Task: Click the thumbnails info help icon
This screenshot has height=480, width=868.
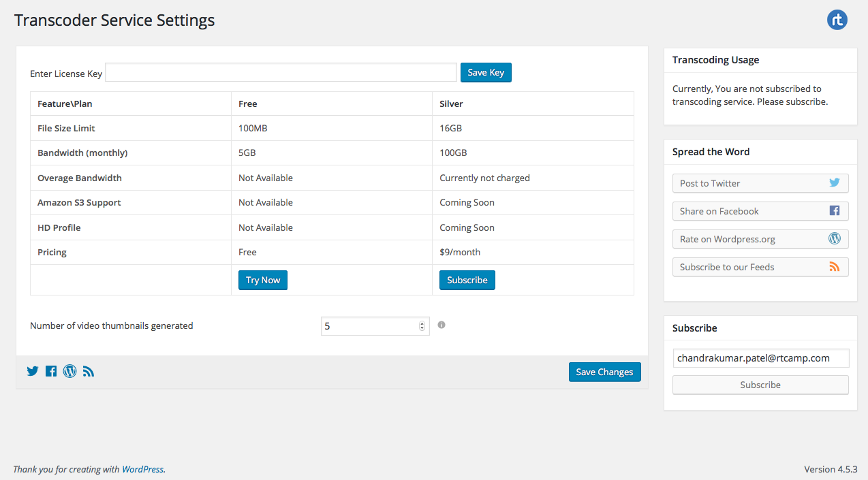Action: click(x=441, y=325)
